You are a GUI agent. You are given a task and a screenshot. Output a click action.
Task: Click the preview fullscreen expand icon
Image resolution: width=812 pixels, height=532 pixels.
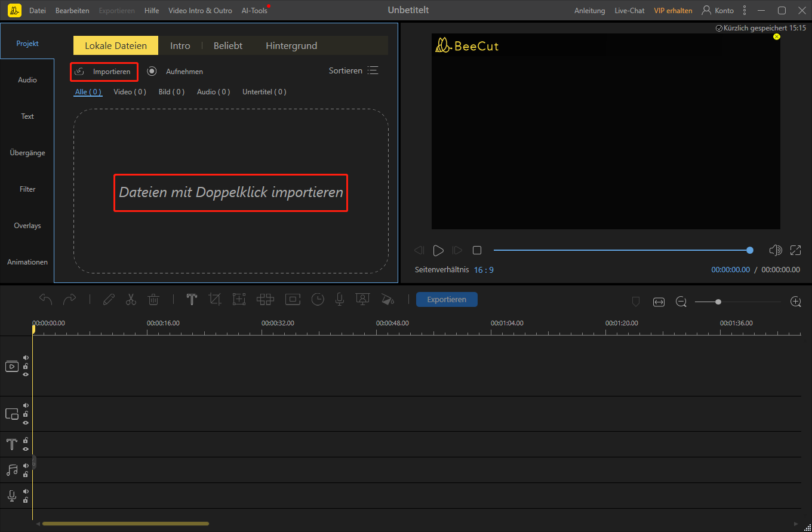point(795,250)
